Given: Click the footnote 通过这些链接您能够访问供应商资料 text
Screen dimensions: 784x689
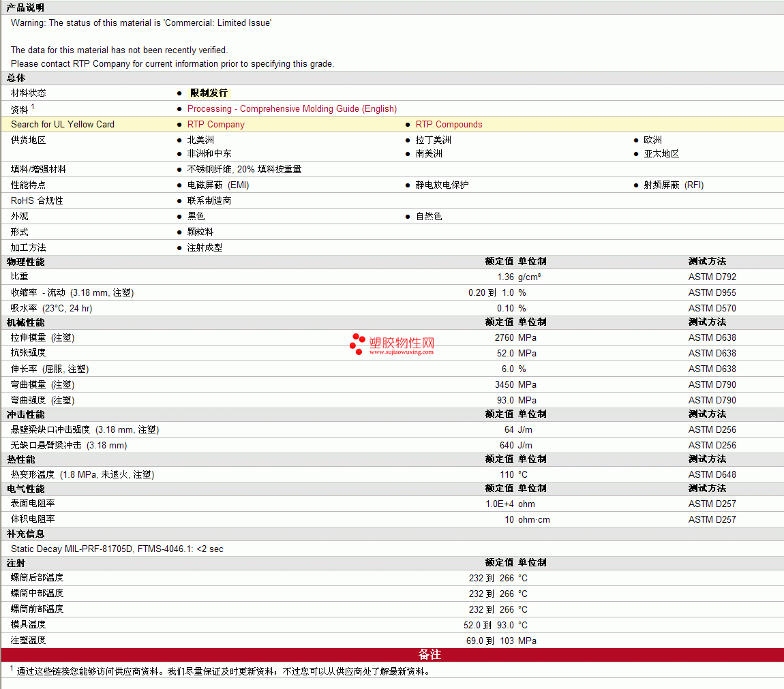Looking at the screenshot, I should point(223,671).
